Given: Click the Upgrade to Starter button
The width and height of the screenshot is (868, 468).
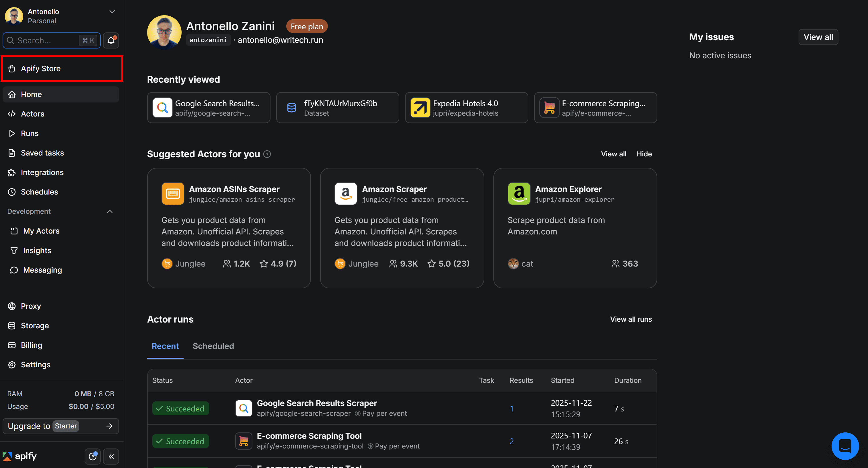Looking at the screenshot, I should click(61, 426).
